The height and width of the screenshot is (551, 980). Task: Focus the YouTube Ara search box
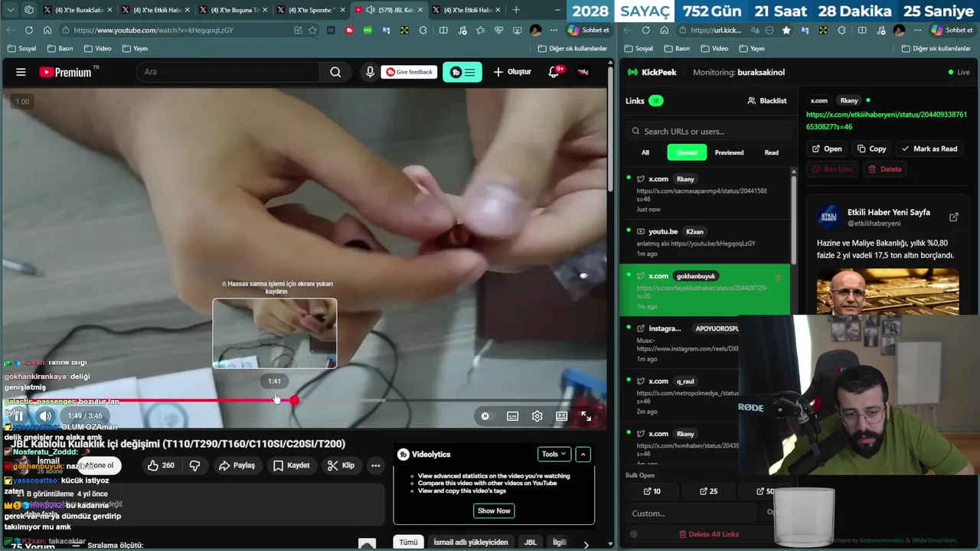228,72
